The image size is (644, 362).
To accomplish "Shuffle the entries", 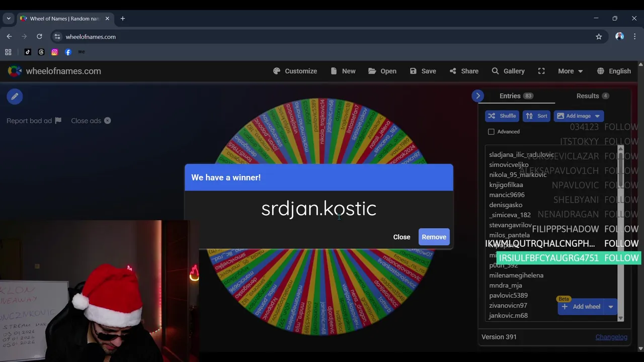I will tap(502, 116).
